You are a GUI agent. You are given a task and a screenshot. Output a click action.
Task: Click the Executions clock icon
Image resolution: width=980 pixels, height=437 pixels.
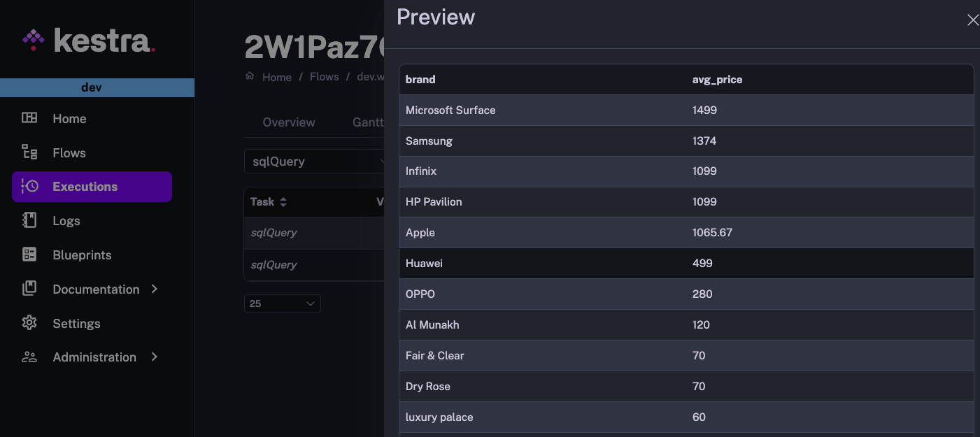pos(29,187)
